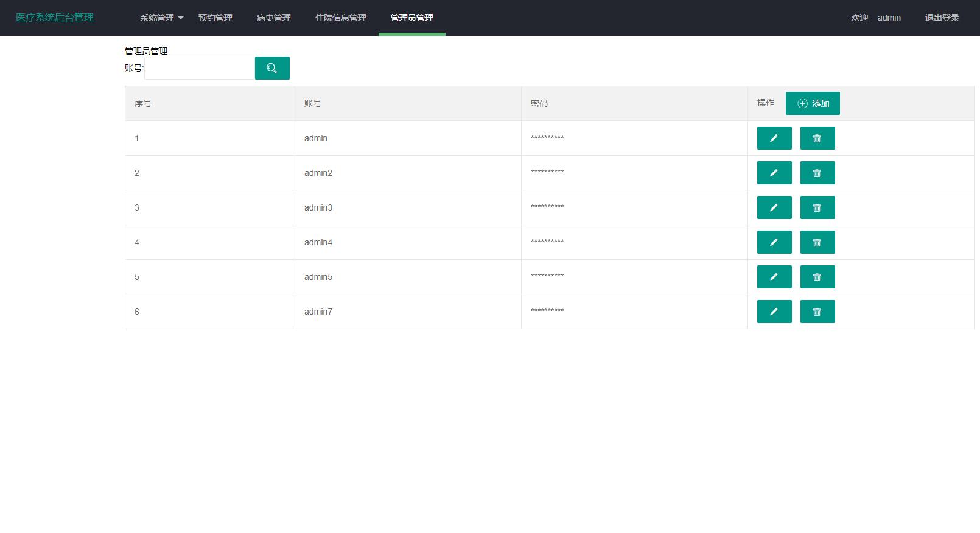Delete the admin2 account

pos(817,173)
